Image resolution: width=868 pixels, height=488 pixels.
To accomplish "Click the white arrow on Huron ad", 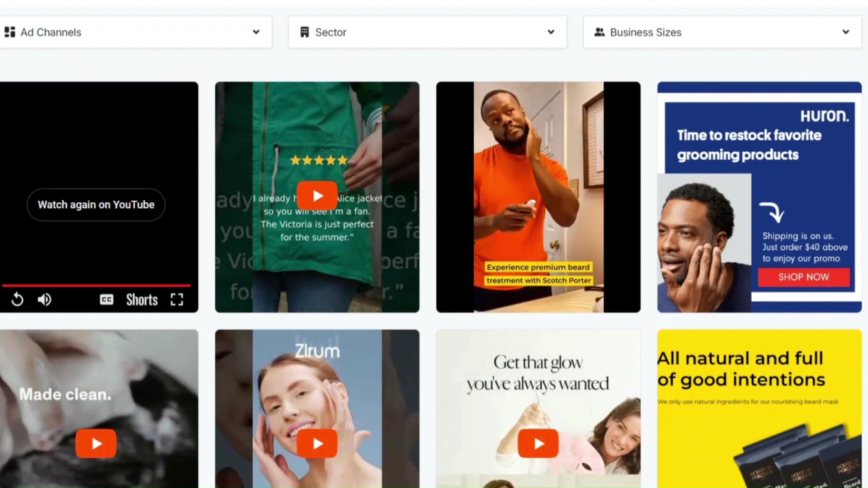I will click(x=772, y=212).
